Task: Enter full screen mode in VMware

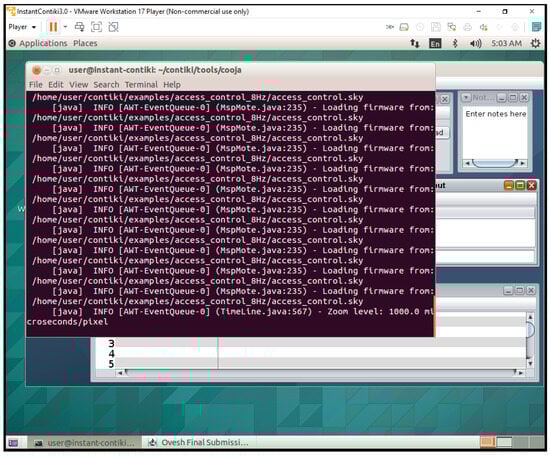Action: tap(96, 27)
